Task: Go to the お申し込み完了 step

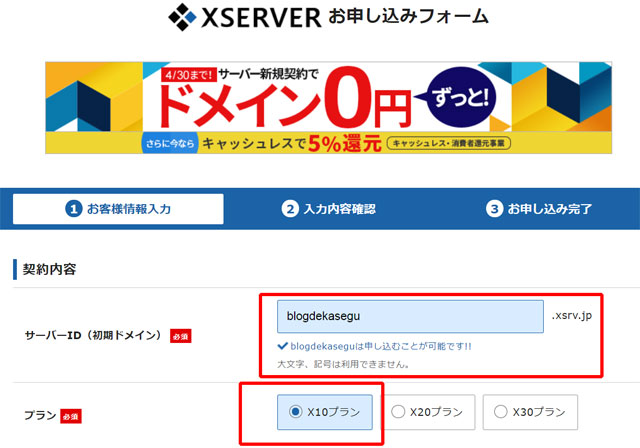Action: pyautogui.click(x=539, y=209)
